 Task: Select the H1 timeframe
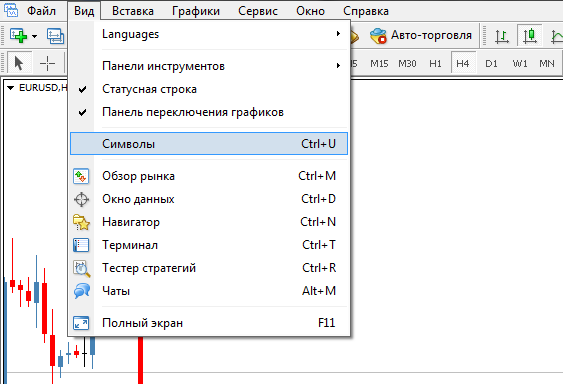click(x=435, y=64)
